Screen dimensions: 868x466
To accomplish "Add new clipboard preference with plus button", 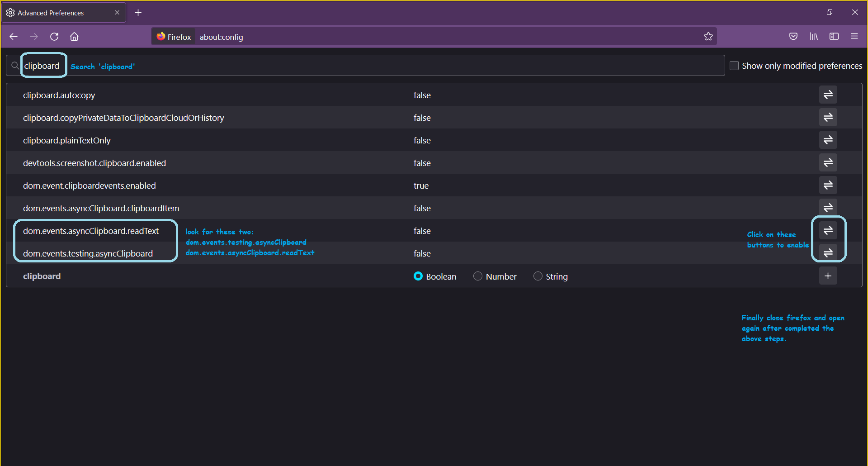I will (x=828, y=276).
